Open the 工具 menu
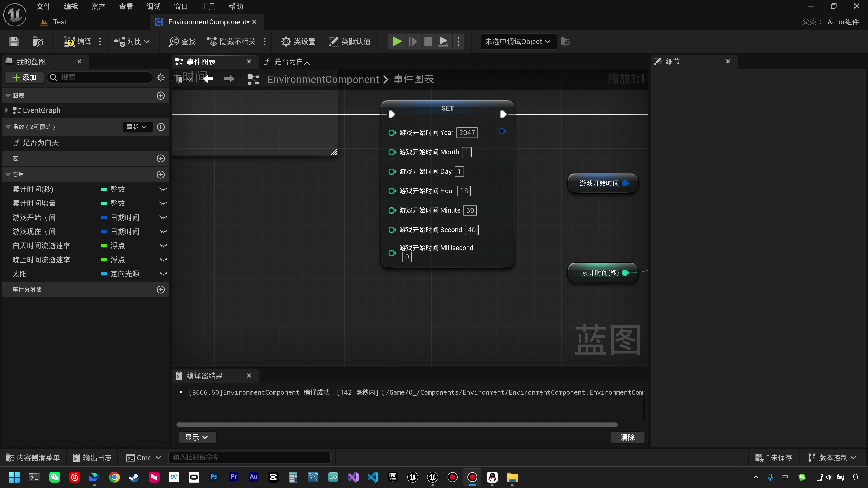Image resolution: width=868 pixels, height=488 pixels. pos(208,6)
